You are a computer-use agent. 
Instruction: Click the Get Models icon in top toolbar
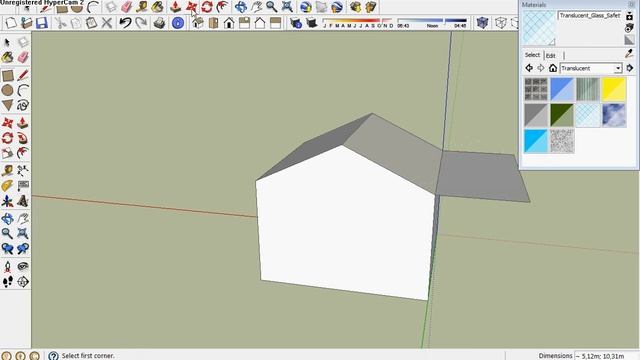(356, 7)
